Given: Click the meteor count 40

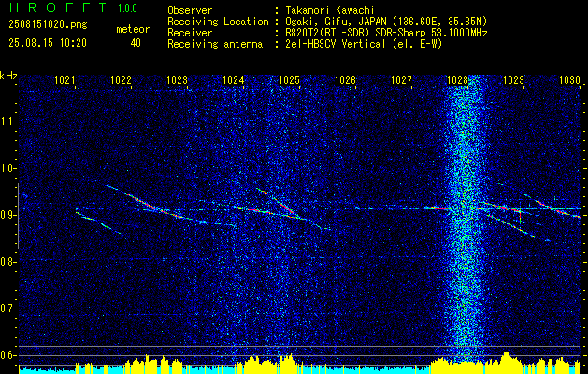Looking at the screenshot, I should click(x=136, y=43).
